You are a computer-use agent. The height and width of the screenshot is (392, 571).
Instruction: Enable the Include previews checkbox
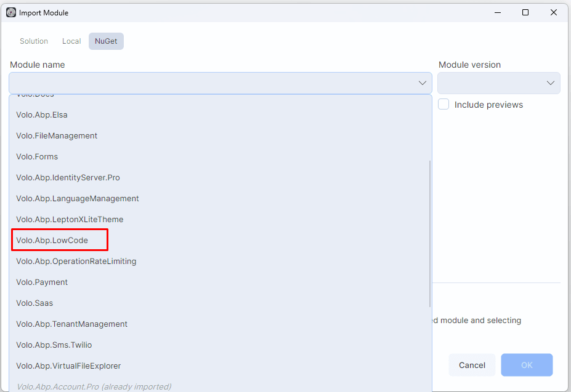[x=443, y=104]
